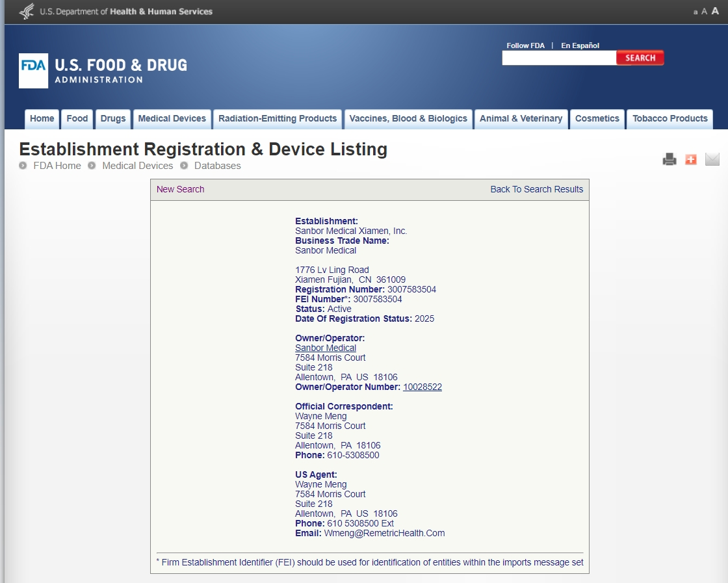Click 'Sanbor Medical Xiamen, Inc.' establishment name

(351, 231)
